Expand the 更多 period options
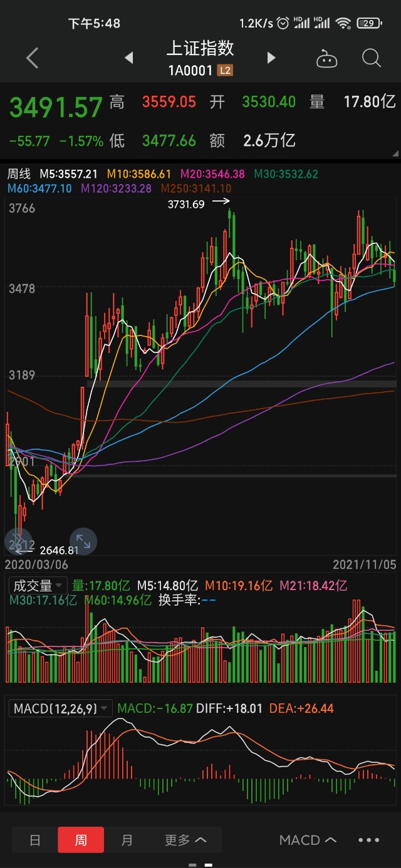 click(x=185, y=840)
